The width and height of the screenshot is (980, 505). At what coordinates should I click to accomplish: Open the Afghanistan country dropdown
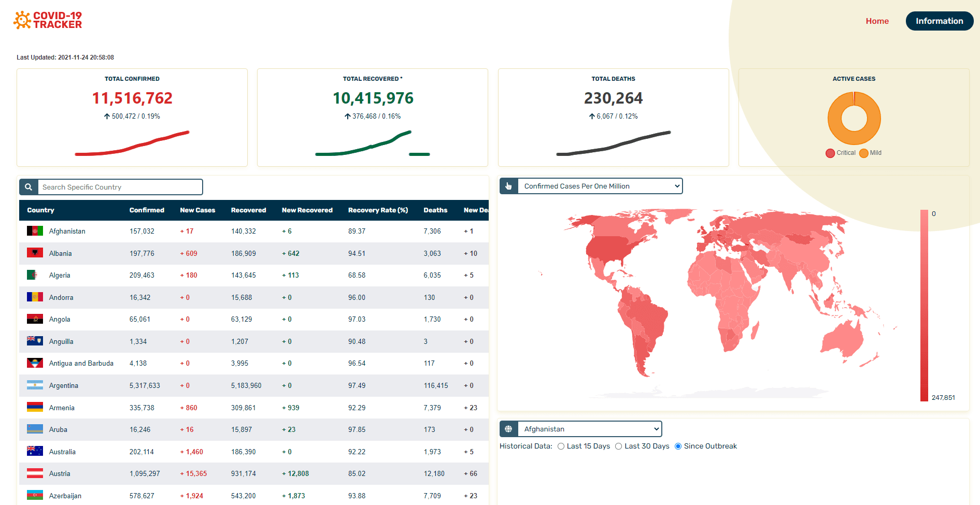tap(590, 429)
